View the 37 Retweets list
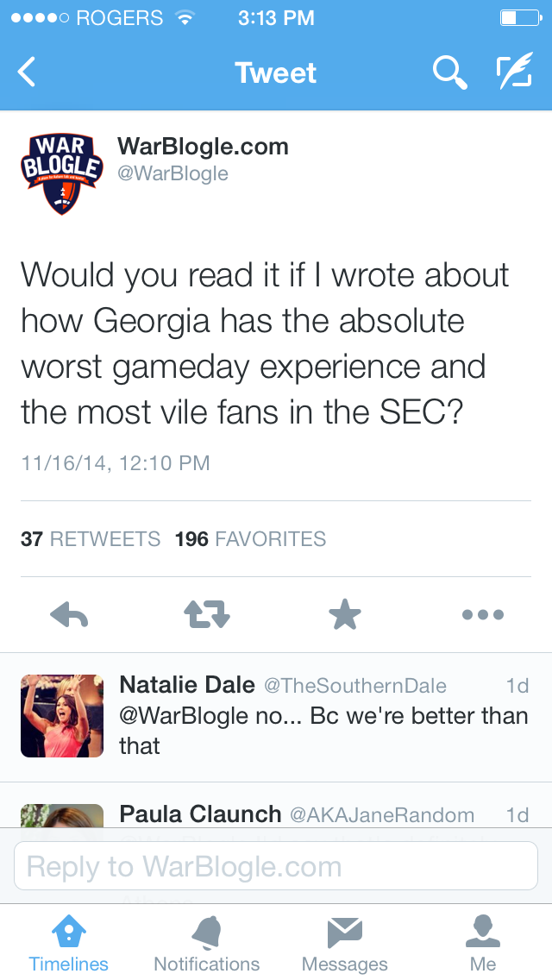 pyautogui.click(x=91, y=539)
